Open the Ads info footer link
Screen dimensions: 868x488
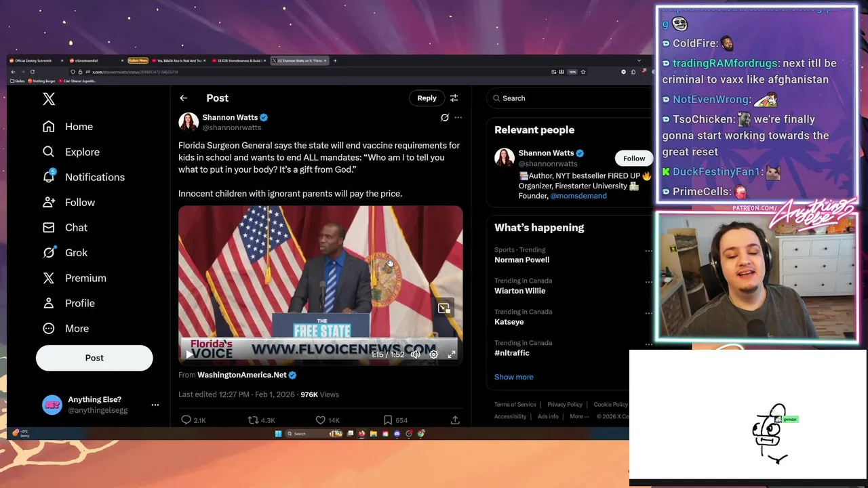point(548,416)
